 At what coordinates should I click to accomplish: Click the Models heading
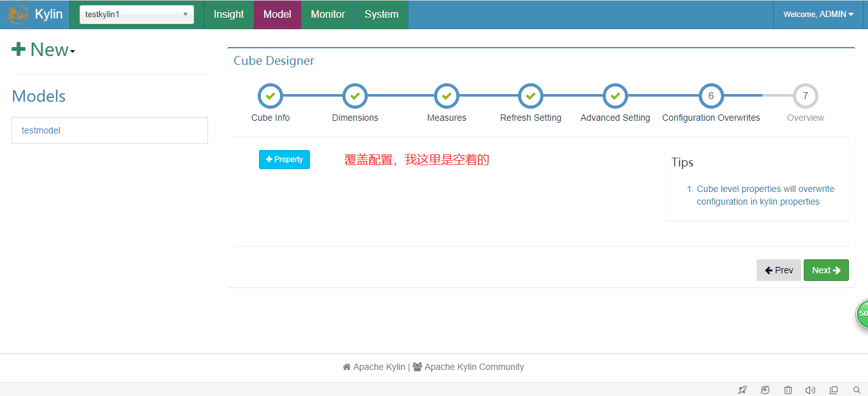click(39, 96)
